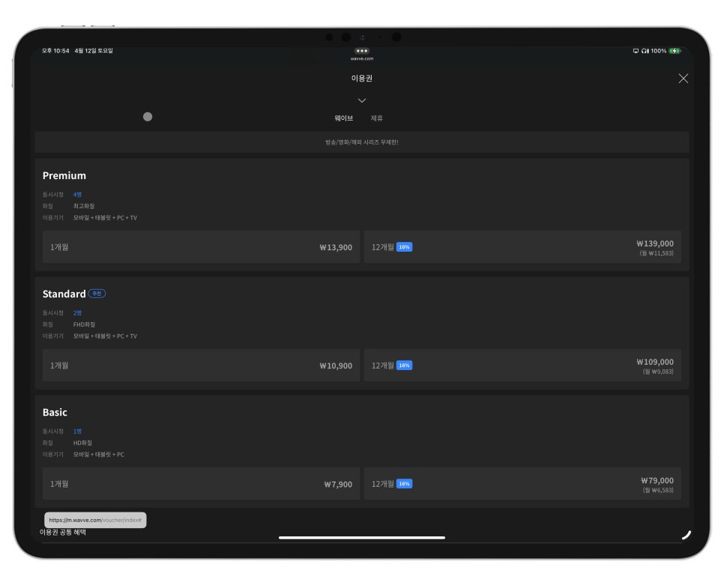Click the time 오후 10:54 in status bar

pyautogui.click(x=55, y=51)
